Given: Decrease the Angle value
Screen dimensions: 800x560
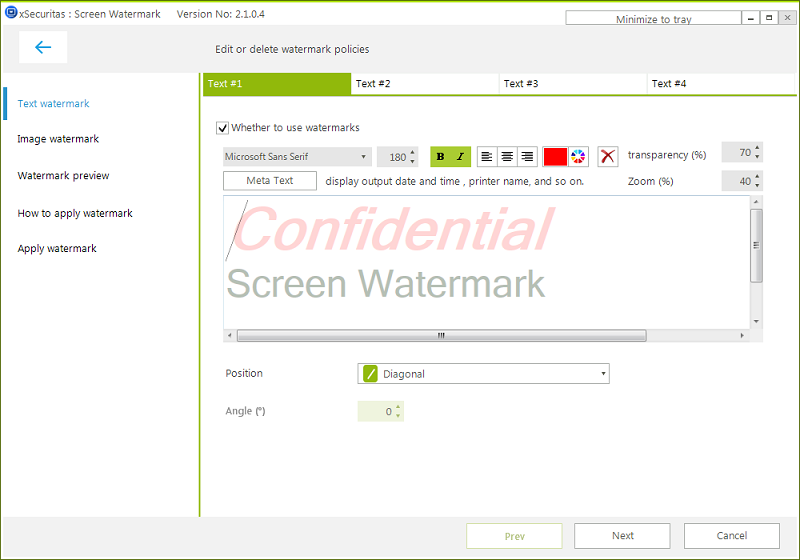Looking at the screenshot, I should (x=398, y=416).
